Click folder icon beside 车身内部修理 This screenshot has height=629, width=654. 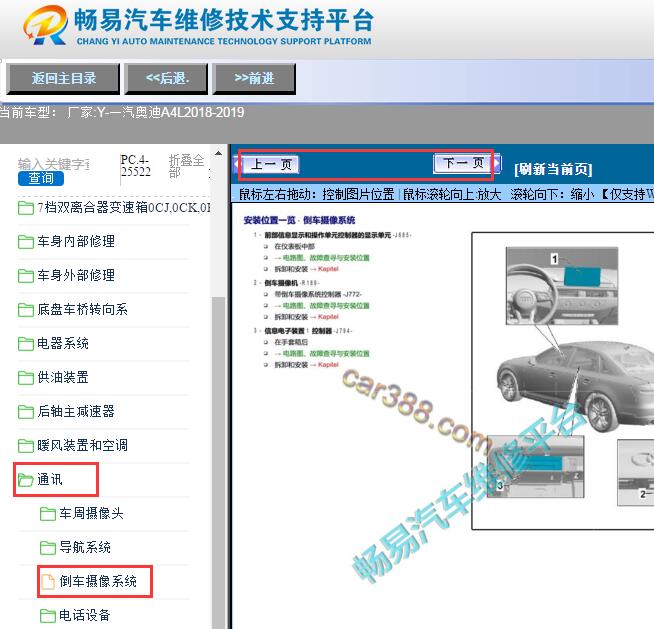click(x=26, y=242)
